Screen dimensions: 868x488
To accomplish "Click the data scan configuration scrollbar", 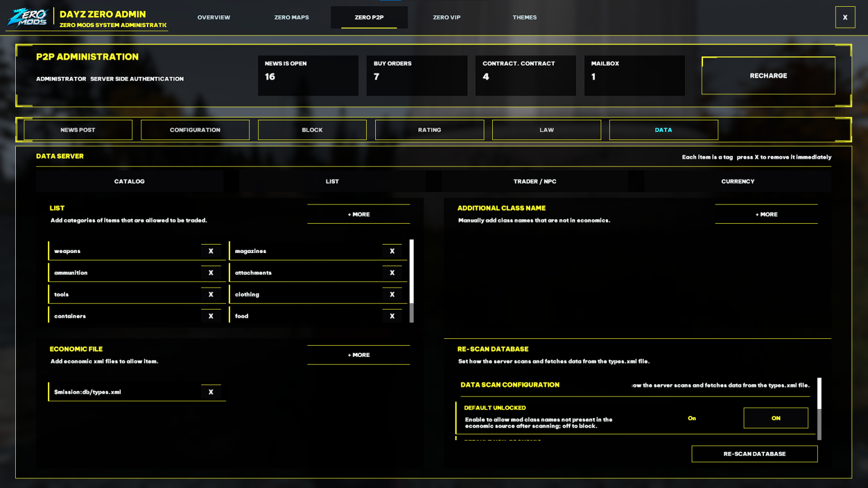I will tap(819, 409).
